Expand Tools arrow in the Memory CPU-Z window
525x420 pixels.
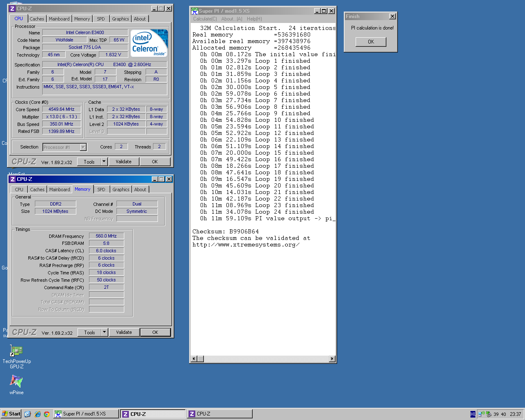pos(105,332)
